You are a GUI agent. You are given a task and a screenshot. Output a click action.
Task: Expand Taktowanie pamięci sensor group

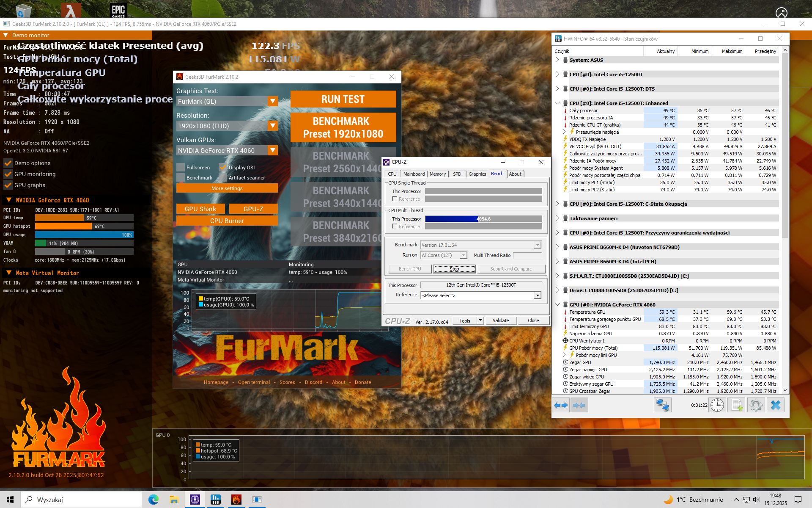tap(557, 218)
